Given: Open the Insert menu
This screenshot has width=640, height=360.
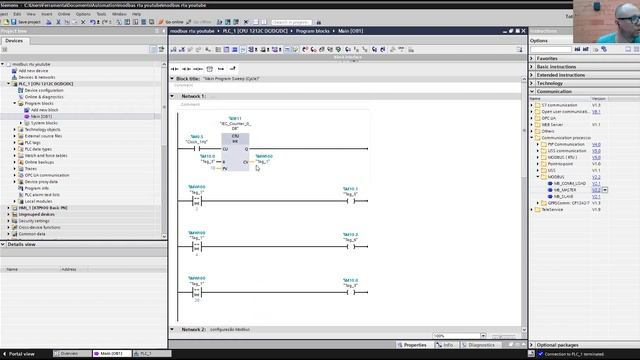Looking at the screenshot, I should pos(47,14).
